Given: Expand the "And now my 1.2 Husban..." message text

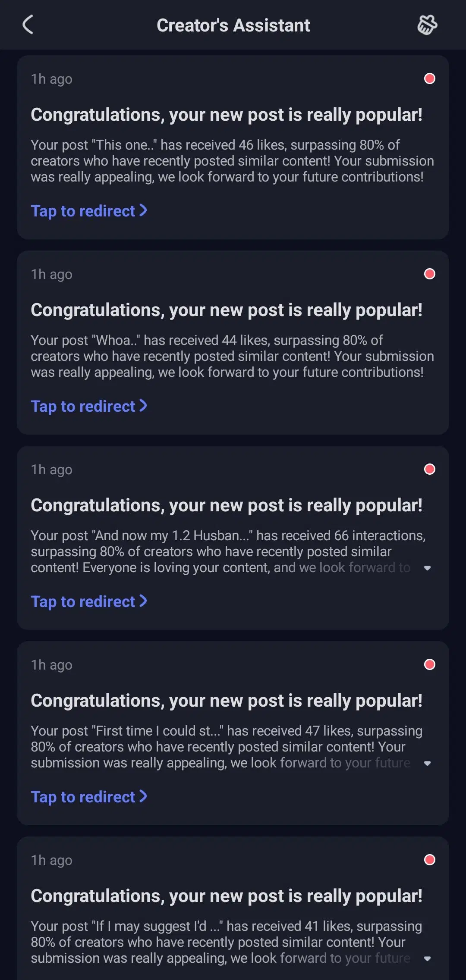Looking at the screenshot, I should [427, 568].
